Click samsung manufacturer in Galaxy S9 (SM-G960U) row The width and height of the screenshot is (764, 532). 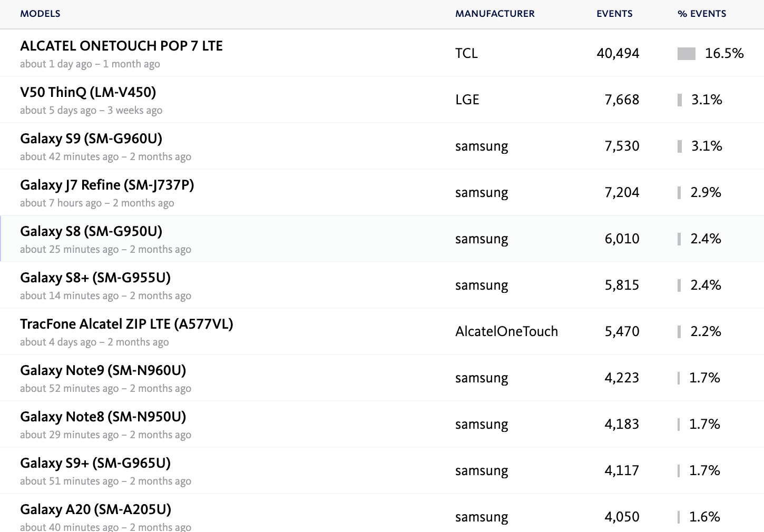[482, 146]
